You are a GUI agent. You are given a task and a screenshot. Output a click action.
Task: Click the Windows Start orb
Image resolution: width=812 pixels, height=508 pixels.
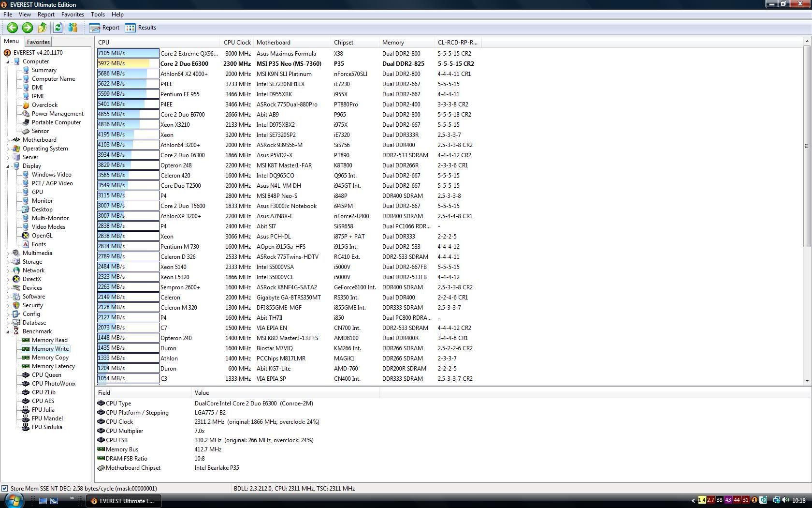[x=14, y=500]
